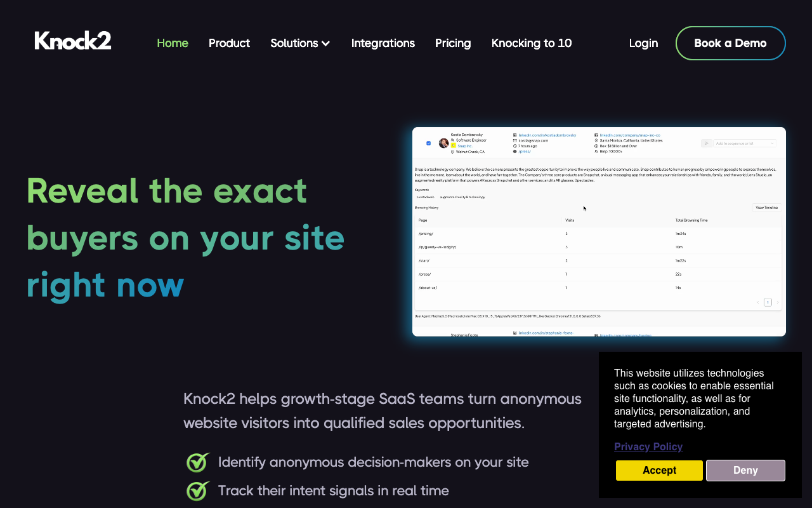Click the revenue icon beside Rev: $15 Billion

[596, 147]
